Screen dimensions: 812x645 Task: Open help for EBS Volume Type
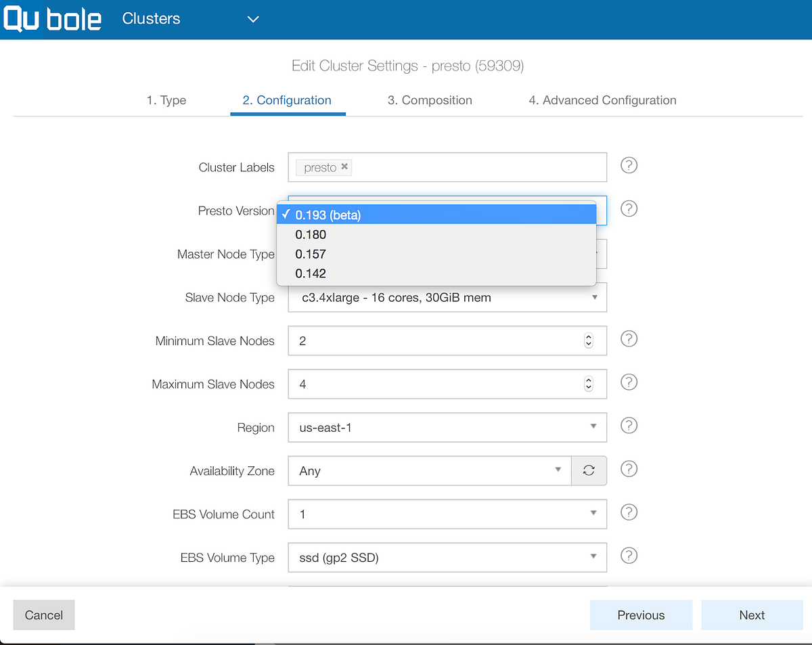tap(628, 555)
